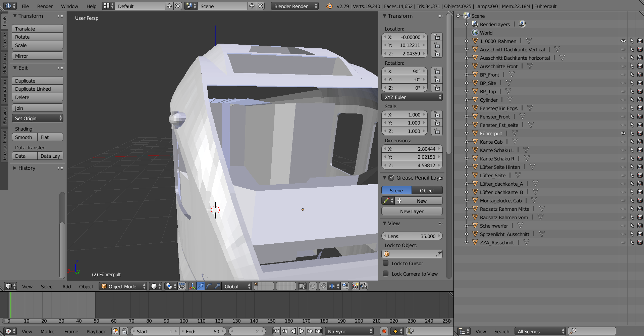Switch to the Create tab
644x336 pixels.
(x=5, y=40)
